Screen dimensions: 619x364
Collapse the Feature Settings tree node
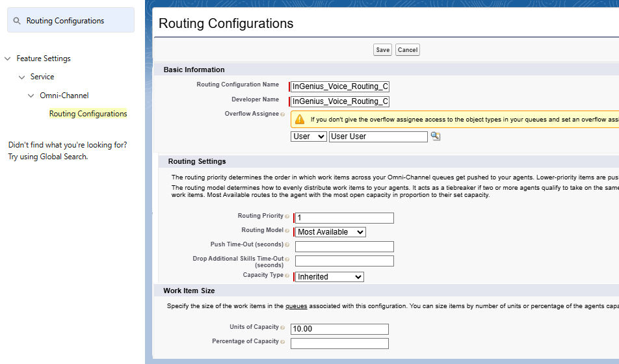[8, 58]
